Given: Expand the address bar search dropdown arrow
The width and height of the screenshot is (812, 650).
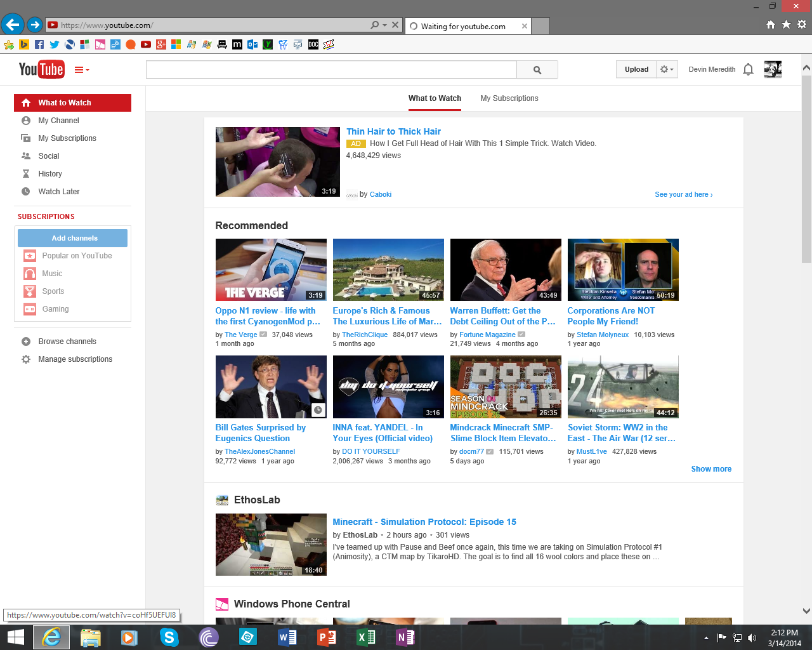Looking at the screenshot, I should (x=384, y=25).
